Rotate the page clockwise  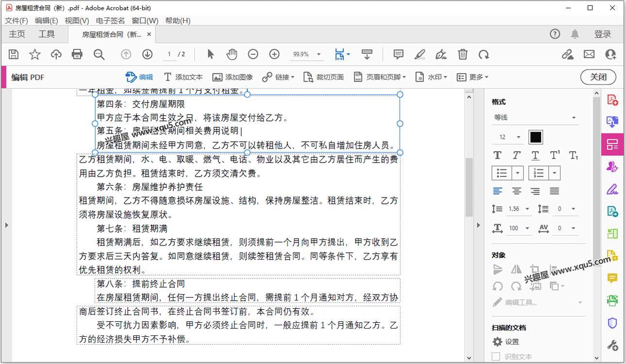coord(484,54)
